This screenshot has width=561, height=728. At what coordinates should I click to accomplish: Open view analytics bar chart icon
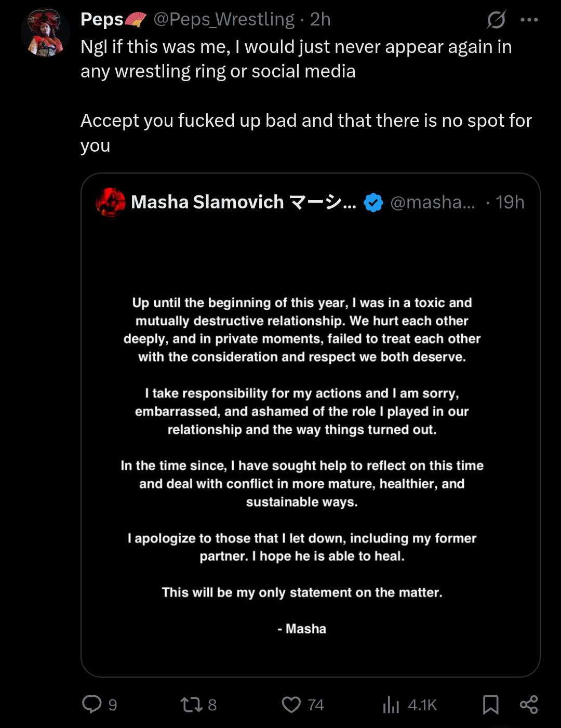click(391, 705)
